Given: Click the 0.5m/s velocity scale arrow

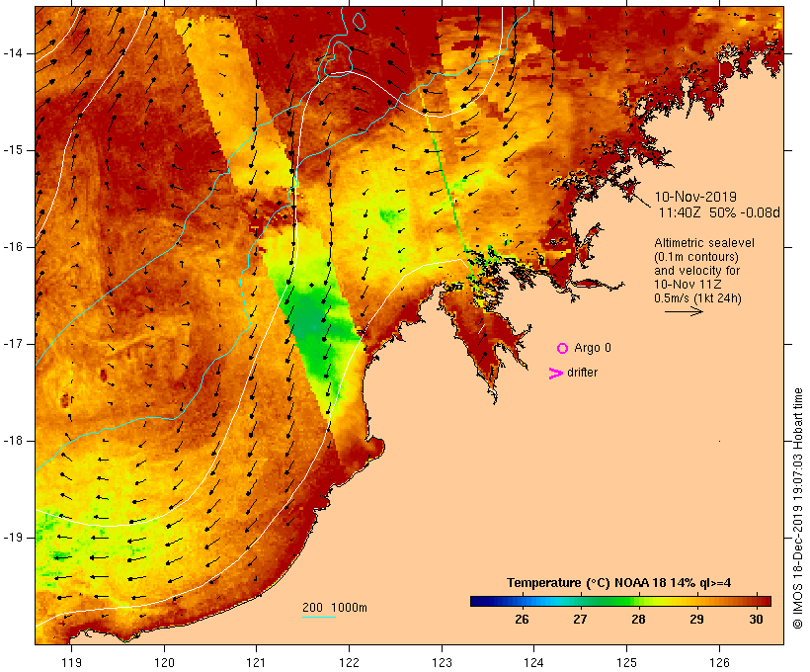Looking at the screenshot, I should coord(684,311).
